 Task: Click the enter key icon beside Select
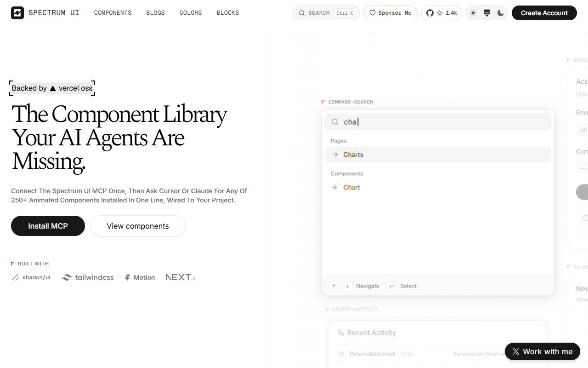point(391,286)
